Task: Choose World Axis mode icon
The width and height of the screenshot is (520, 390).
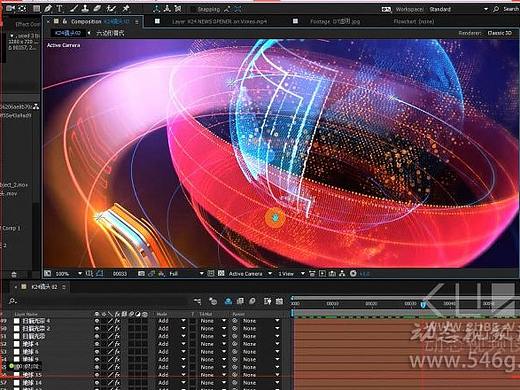Action: (x=167, y=9)
